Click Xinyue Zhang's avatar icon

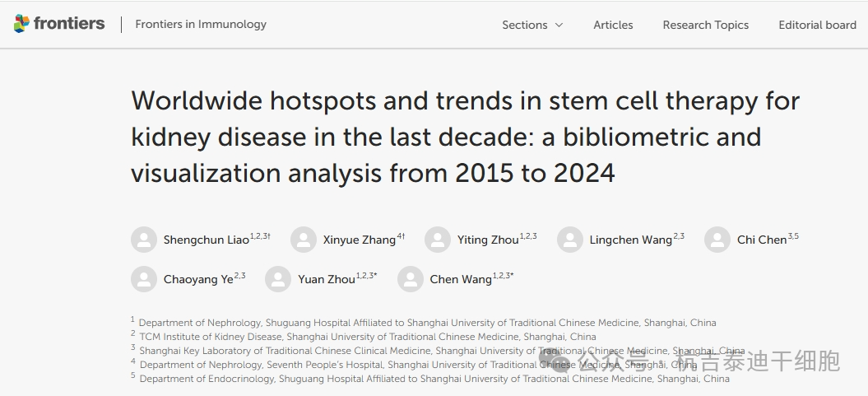[304, 240]
